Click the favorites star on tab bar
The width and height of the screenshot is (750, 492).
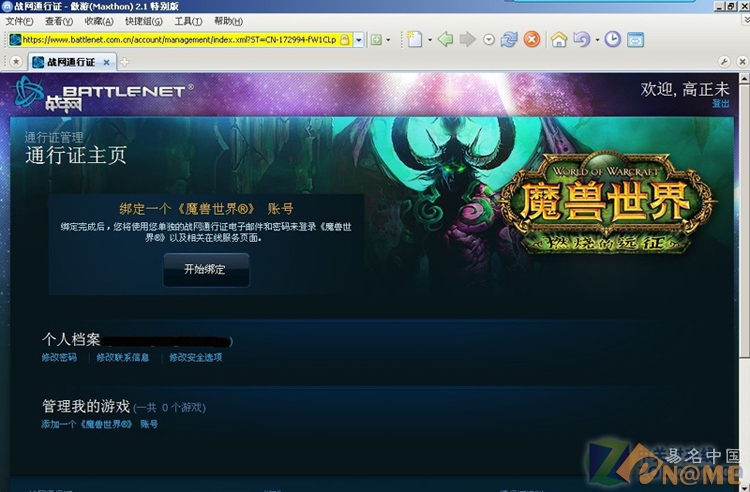coord(16,62)
